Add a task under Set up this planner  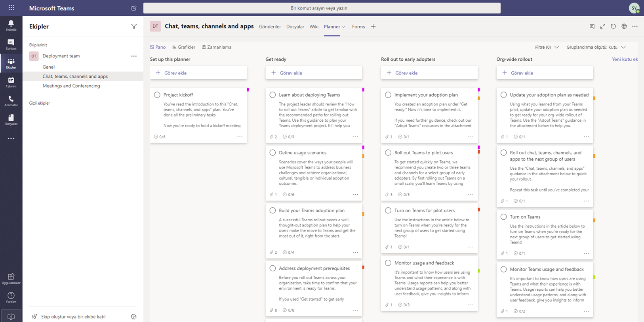pos(198,73)
